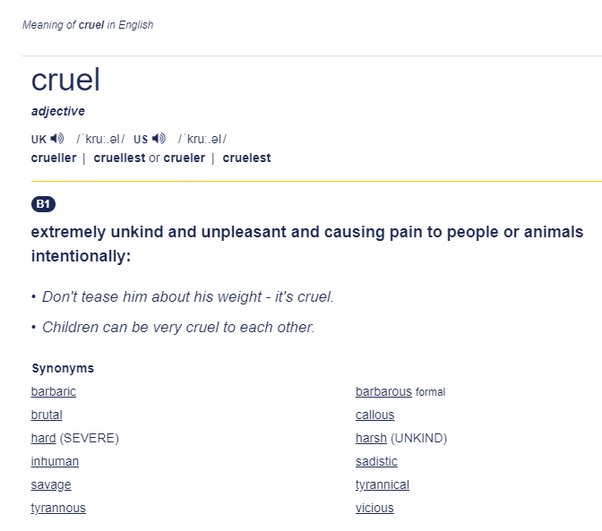Click the comparative form crueller
Screen dimensions: 602x531
(54, 158)
